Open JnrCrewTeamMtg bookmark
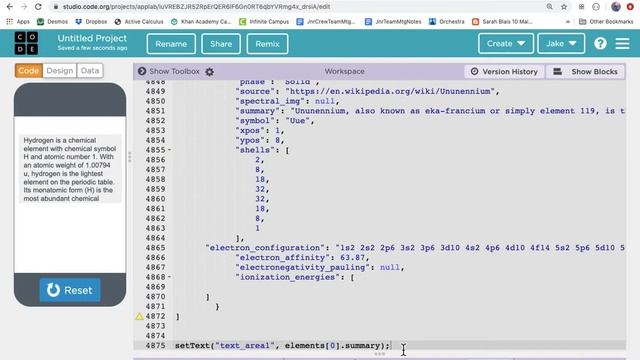The image size is (640, 360). (326, 22)
